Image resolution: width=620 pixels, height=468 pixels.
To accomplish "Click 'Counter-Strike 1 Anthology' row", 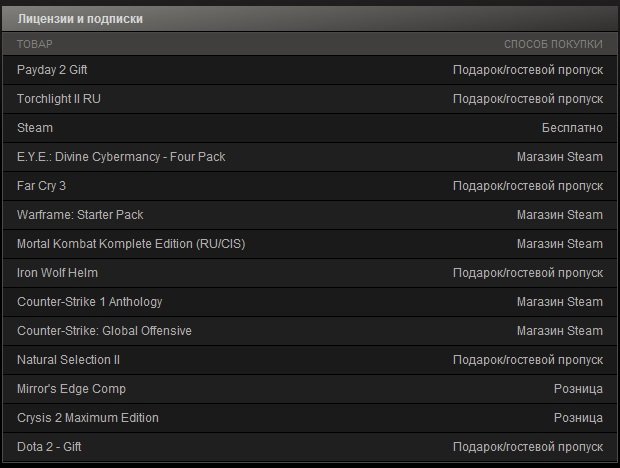I will coord(310,302).
